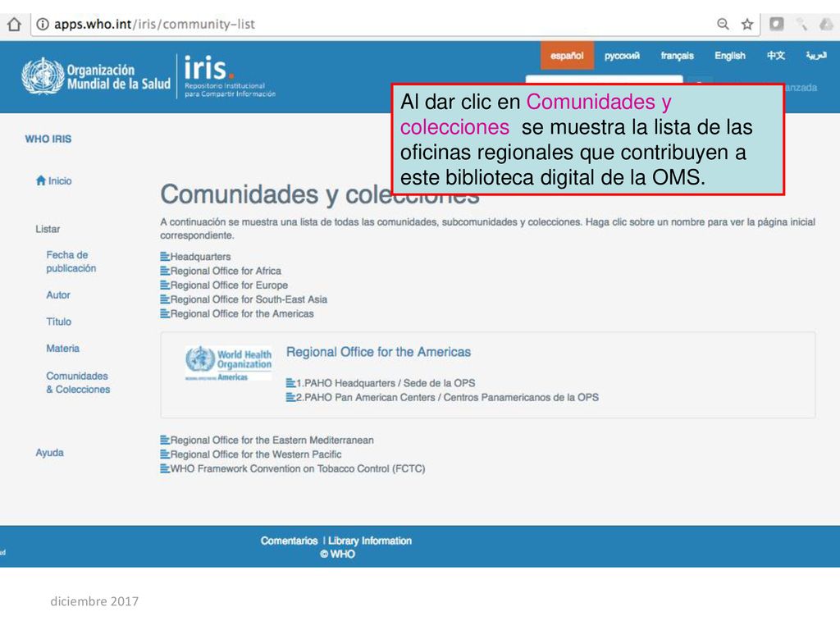Open Regional Office for the Western Pacific
840x630 pixels.
tap(256, 454)
